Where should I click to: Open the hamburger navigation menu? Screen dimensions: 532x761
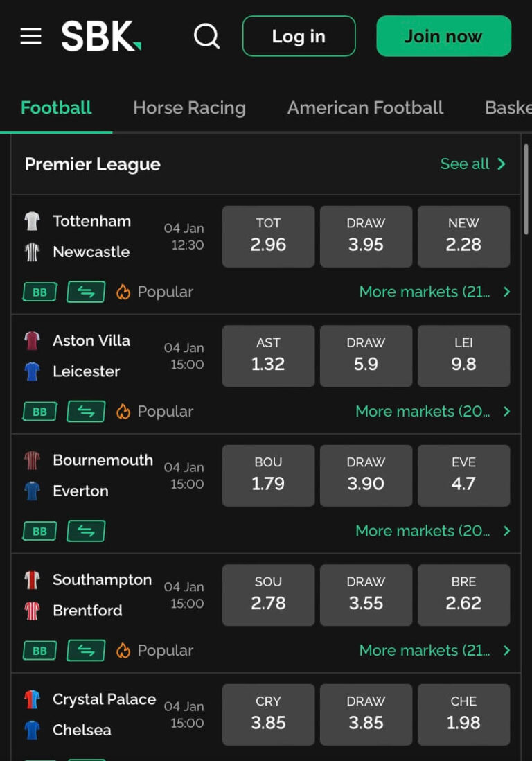[x=30, y=37]
